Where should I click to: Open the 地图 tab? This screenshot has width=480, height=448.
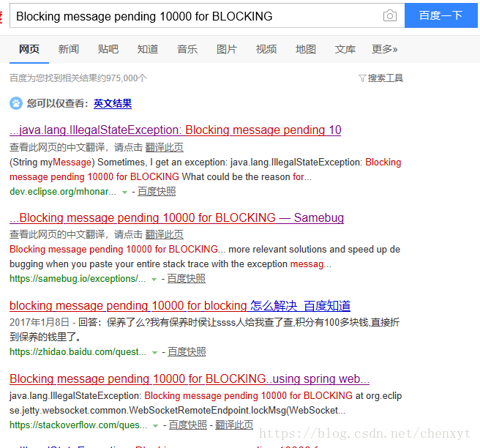point(306,49)
